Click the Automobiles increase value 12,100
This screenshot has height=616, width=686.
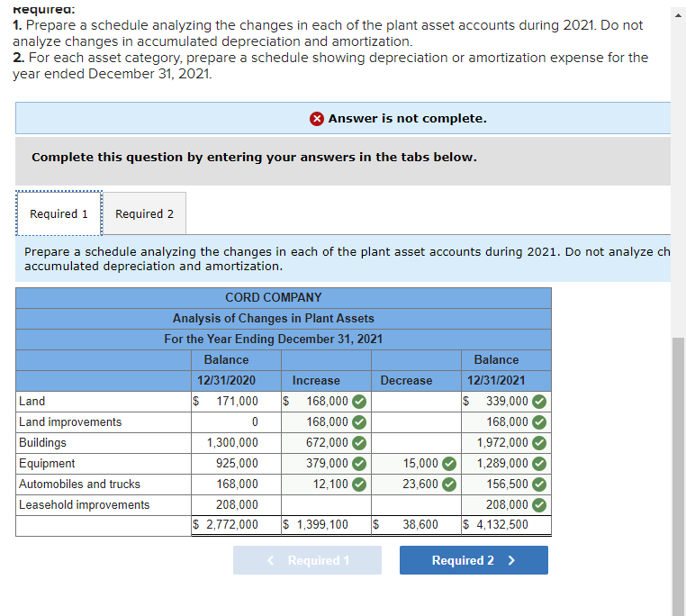click(330, 485)
